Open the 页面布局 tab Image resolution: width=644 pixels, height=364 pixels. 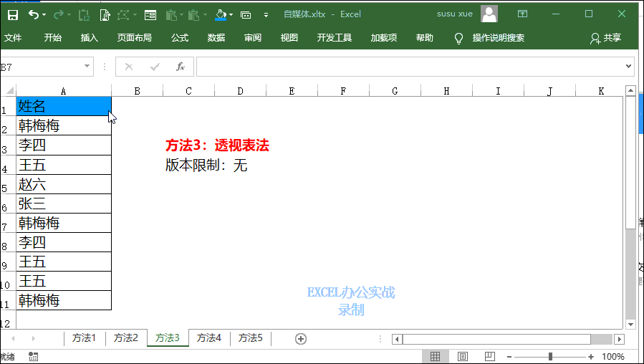tap(134, 38)
